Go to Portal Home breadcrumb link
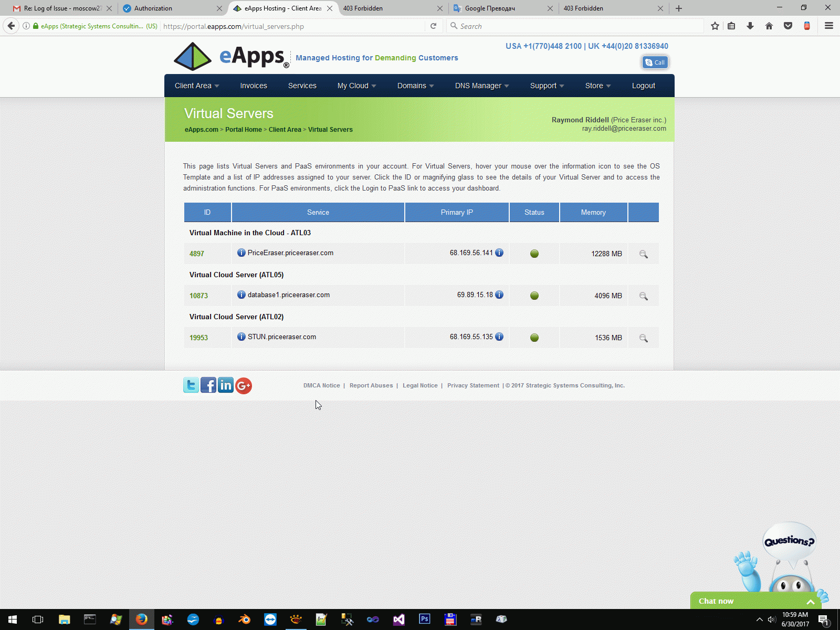Viewport: 840px width, 630px height. point(244,130)
